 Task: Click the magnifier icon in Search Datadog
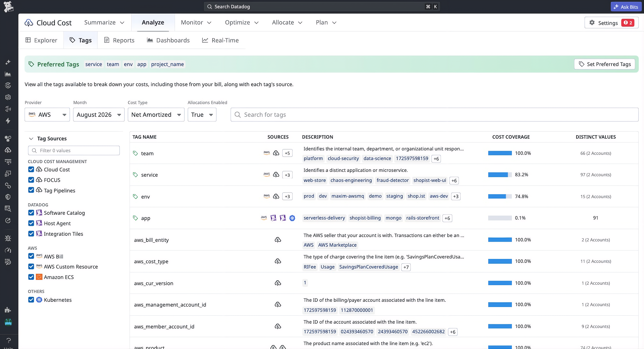click(x=210, y=7)
